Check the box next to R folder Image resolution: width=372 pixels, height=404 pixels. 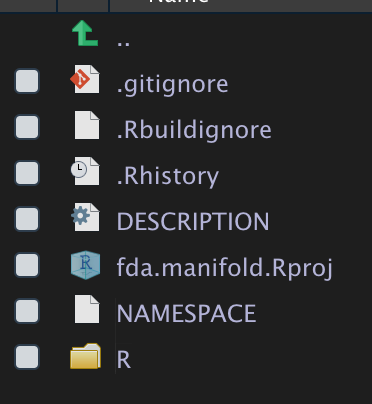tap(27, 357)
